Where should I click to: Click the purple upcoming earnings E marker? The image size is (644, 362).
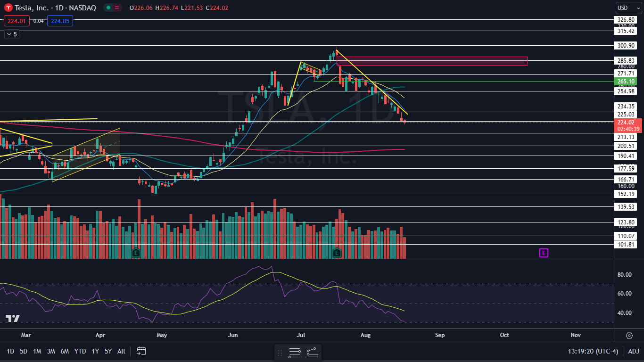click(x=544, y=253)
